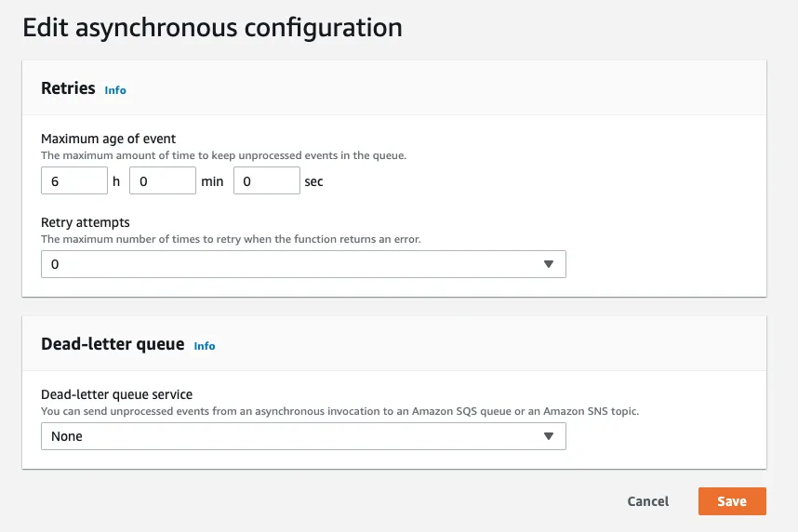Click the "min" unit label
Viewport: 798px width, 532px height.
click(x=212, y=182)
